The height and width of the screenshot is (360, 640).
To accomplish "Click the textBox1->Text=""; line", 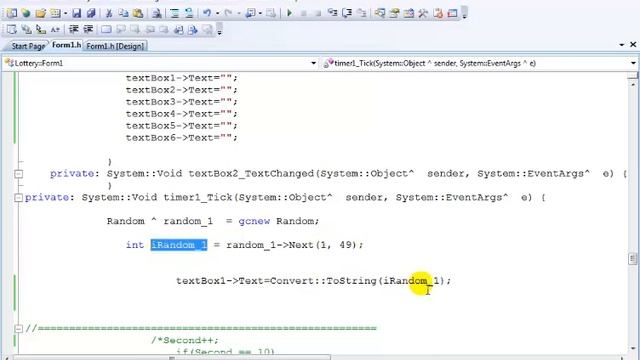I will (182, 78).
